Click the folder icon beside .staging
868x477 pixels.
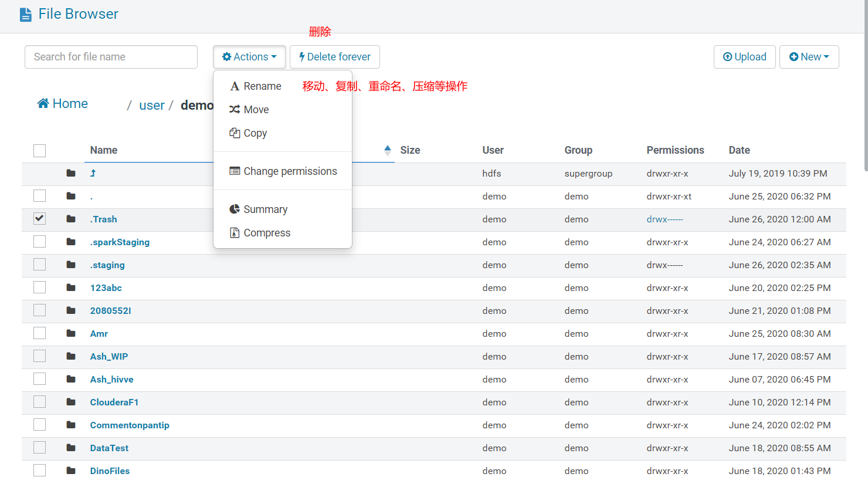coord(71,265)
